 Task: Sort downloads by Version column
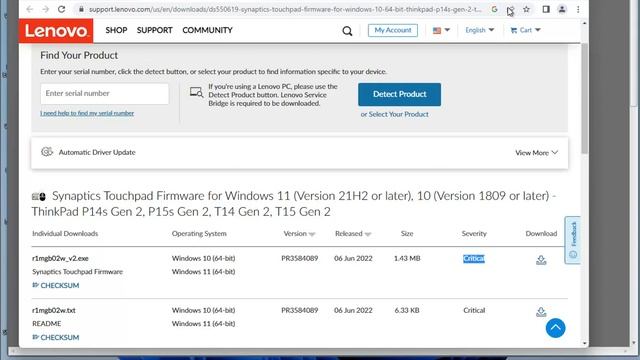(299, 233)
